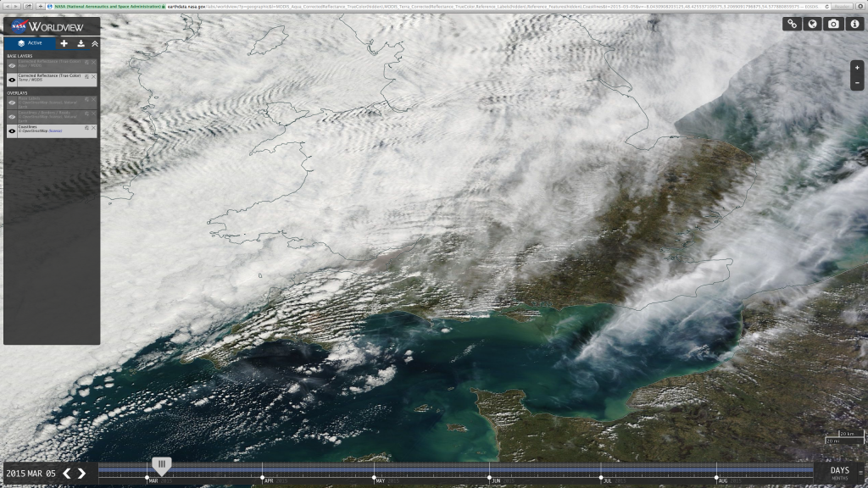Remove the Aqua / MODIS base layer

click(x=93, y=62)
